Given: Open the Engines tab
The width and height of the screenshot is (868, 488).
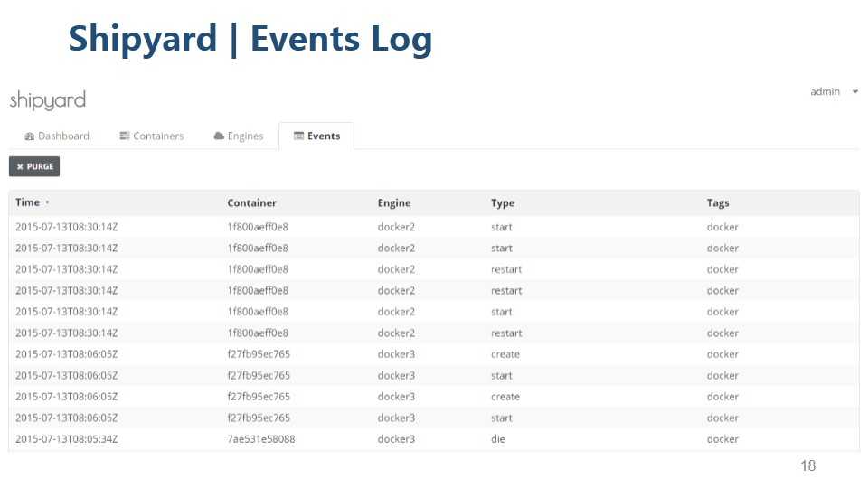Looking at the screenshot, I should (239, 136).
